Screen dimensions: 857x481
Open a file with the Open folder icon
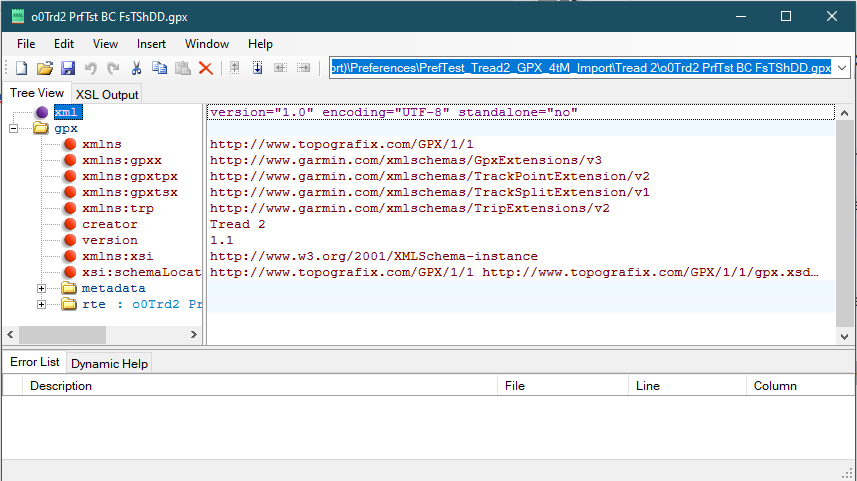[45, 68]
